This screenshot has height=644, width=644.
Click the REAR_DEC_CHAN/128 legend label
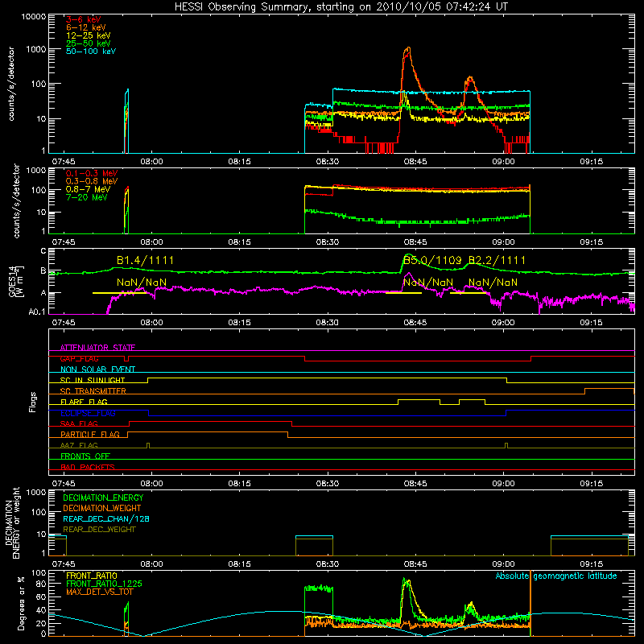pos(106,518)
